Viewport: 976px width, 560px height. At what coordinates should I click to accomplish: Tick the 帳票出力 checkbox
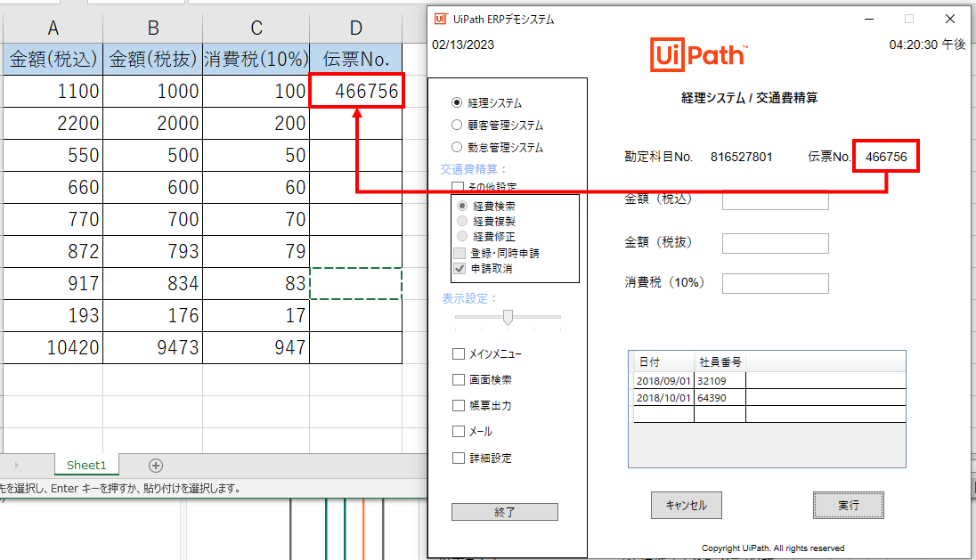[459, 406]
